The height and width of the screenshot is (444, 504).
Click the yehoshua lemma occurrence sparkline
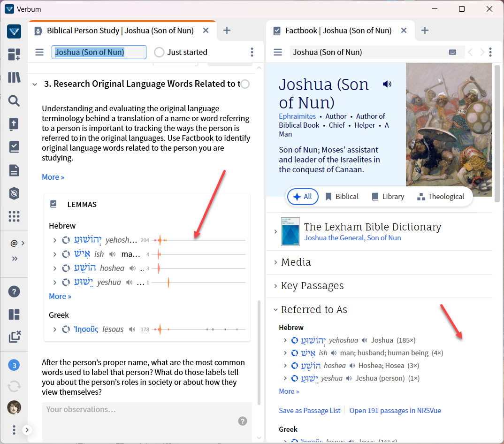(x=199, y=240)
